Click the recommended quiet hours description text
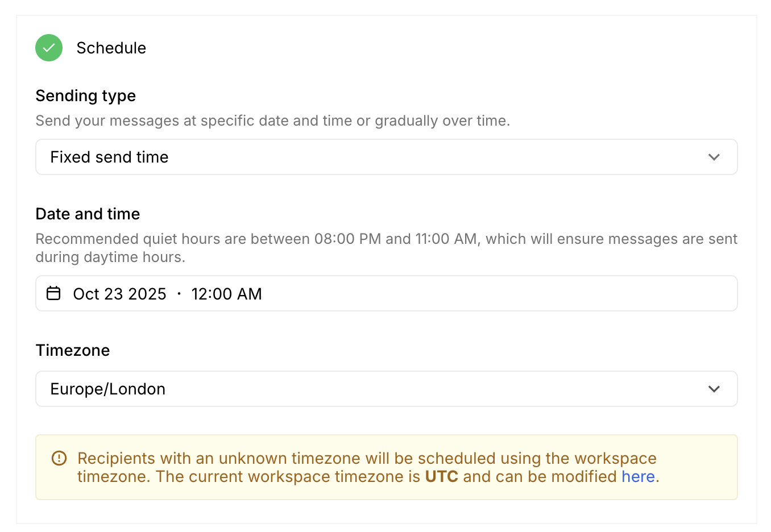The image size is (771, 532). tap(386, 248)
